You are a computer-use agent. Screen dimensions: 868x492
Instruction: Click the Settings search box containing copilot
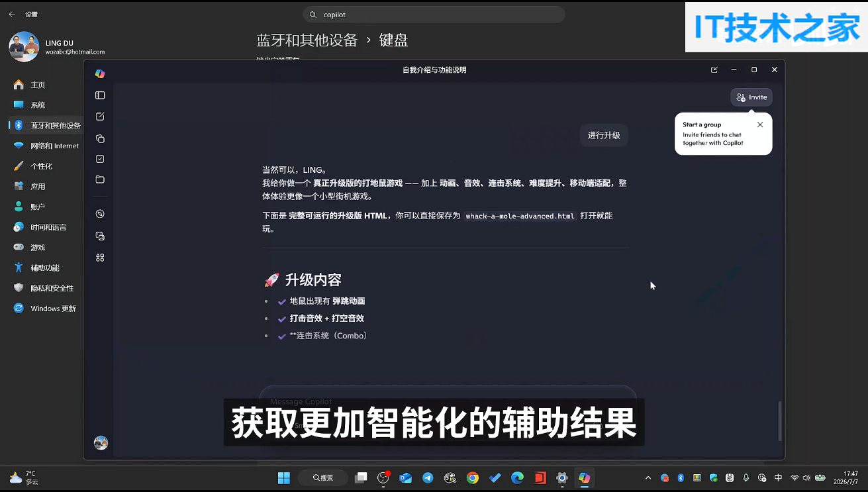coord(434,15)
